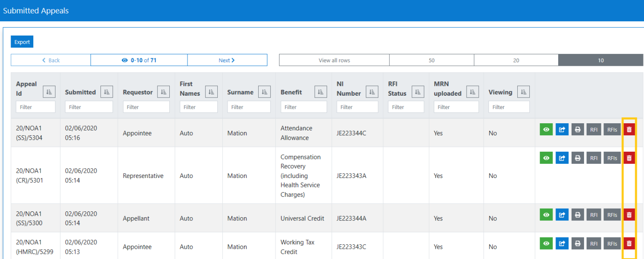This screenshot has height=259, width=644.
Task: Delete appeal ending 5301 with trash icon
Action: [x=629, y=158]
